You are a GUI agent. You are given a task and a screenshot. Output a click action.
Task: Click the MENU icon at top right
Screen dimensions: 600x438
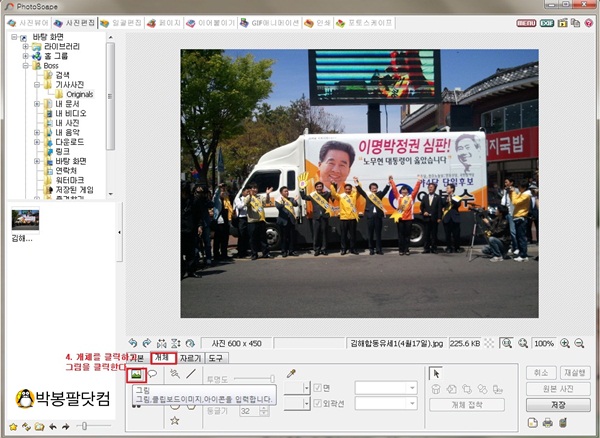(525, 21)
